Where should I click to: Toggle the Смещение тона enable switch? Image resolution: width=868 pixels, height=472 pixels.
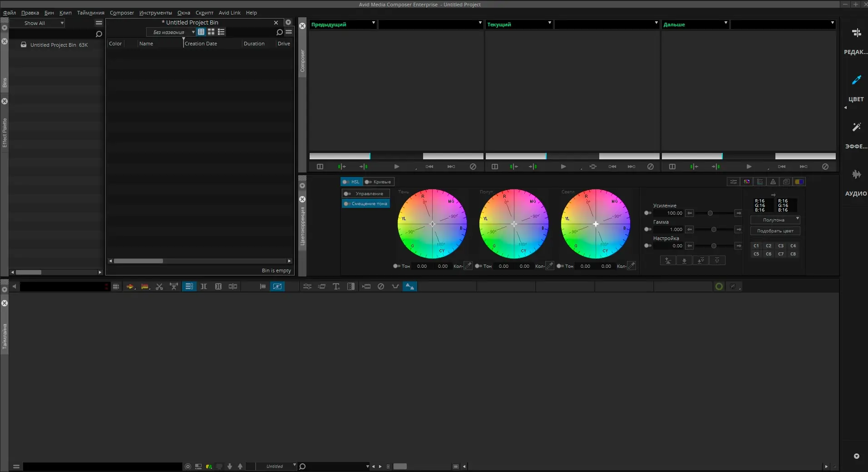(347, 204)
